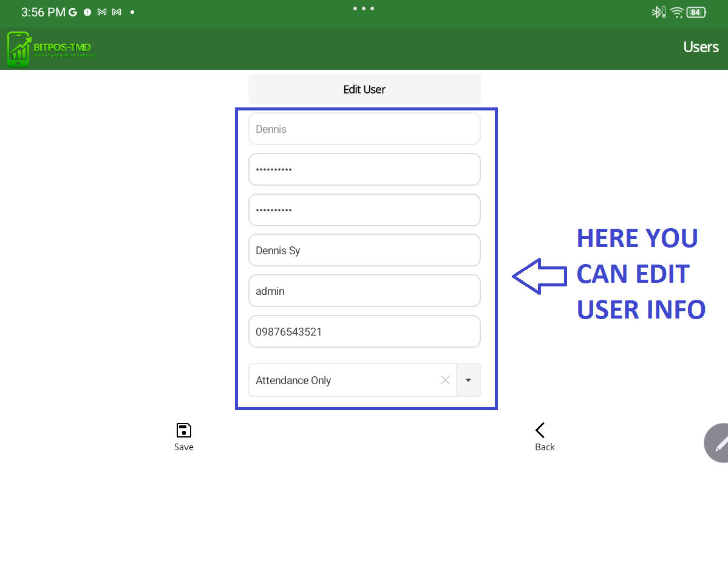Focus the Dennis username field
Viewport: 728px width, 571px height.
364,129
